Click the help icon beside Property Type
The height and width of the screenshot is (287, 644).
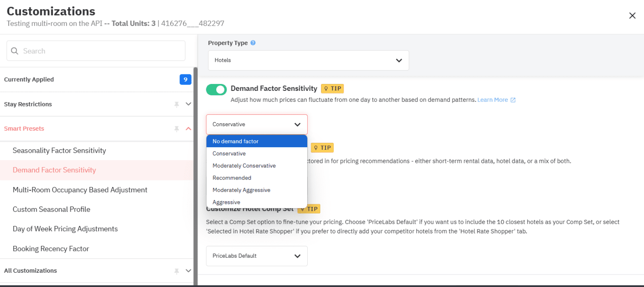point(253,42)
